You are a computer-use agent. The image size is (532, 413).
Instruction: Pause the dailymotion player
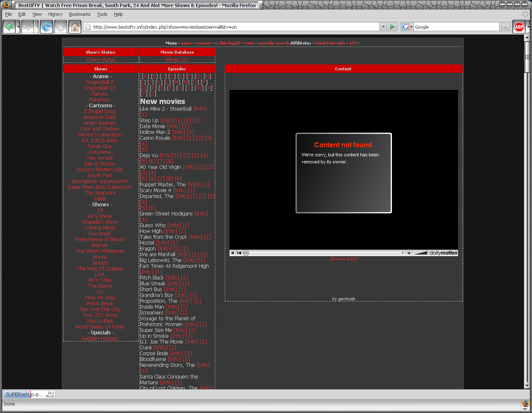(233, 253)
